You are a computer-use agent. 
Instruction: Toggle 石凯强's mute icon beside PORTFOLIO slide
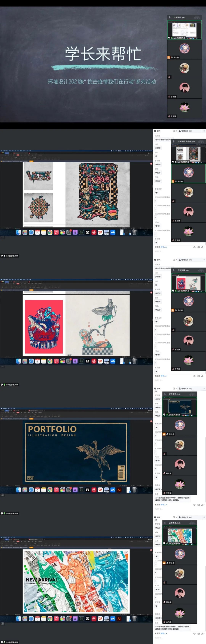click(x=164, y=473)
